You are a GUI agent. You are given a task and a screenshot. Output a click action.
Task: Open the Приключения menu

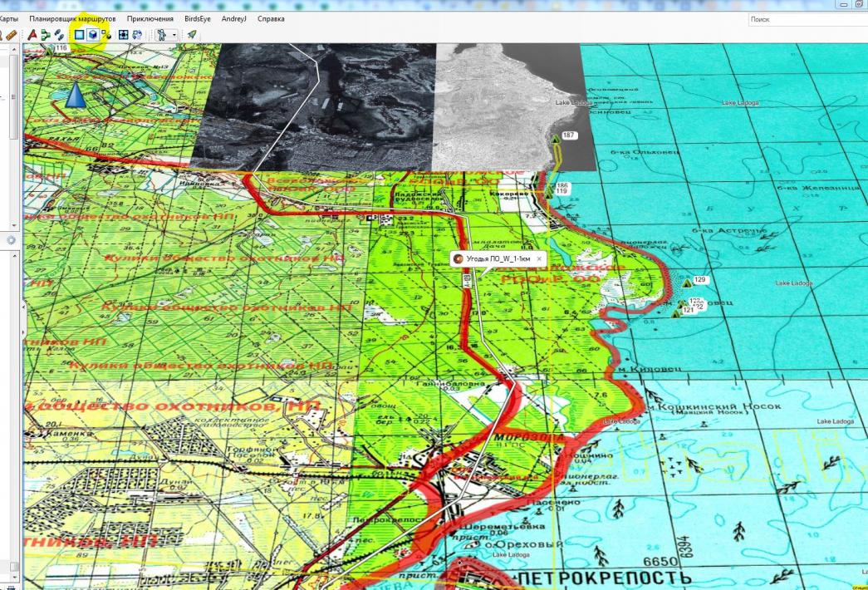(150, 18)
